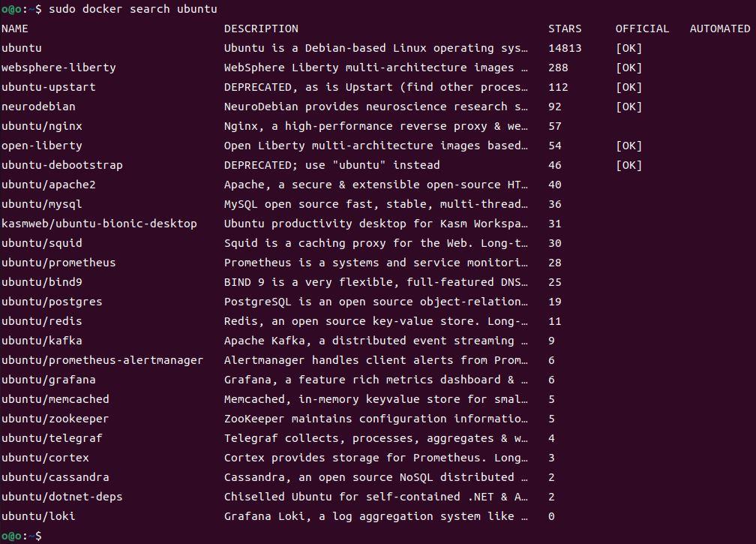756x544 pixels.
Task: Select ubuntu/prometheus-alertmanager entry
Action: pyautogui.click(x=103, y=360)
